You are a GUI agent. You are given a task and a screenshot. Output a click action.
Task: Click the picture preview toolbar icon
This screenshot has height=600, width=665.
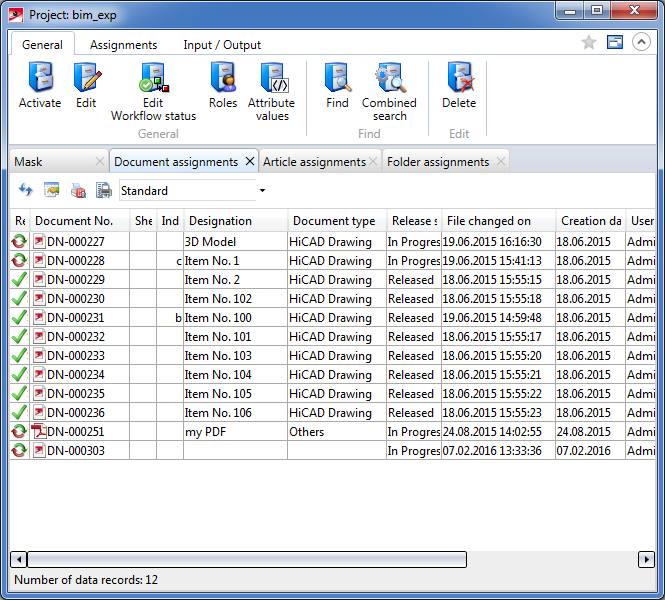click(52, 190)
